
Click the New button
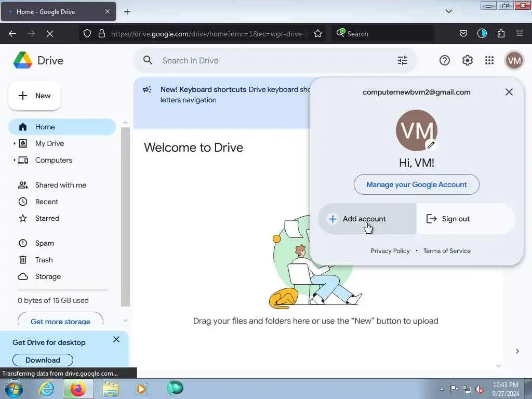pyautogui.click(x=35, y=96)
